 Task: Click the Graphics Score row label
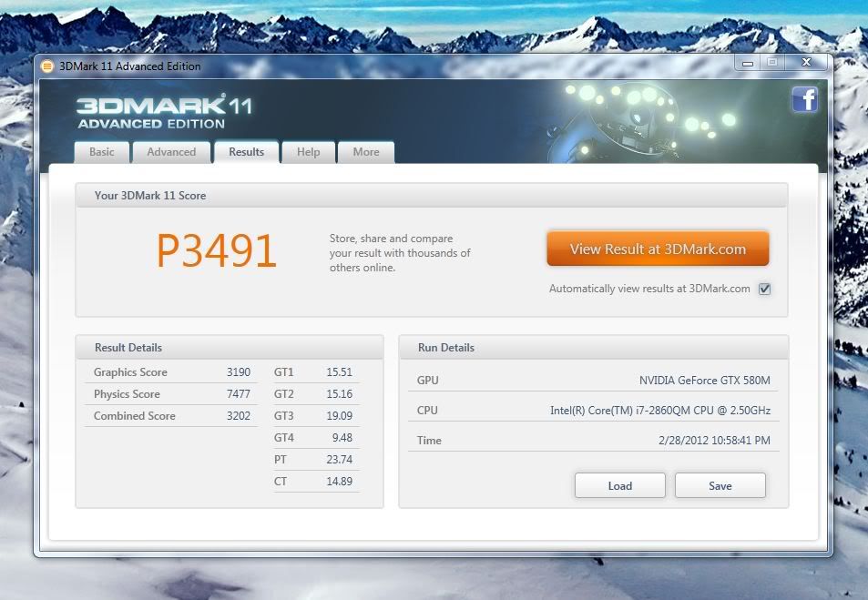pyautogui.click(x=130, y=372)
